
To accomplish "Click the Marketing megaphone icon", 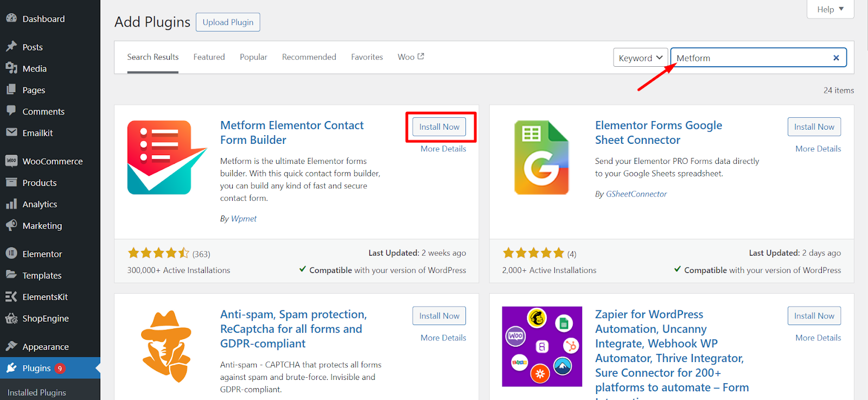I will click(11, 225).
